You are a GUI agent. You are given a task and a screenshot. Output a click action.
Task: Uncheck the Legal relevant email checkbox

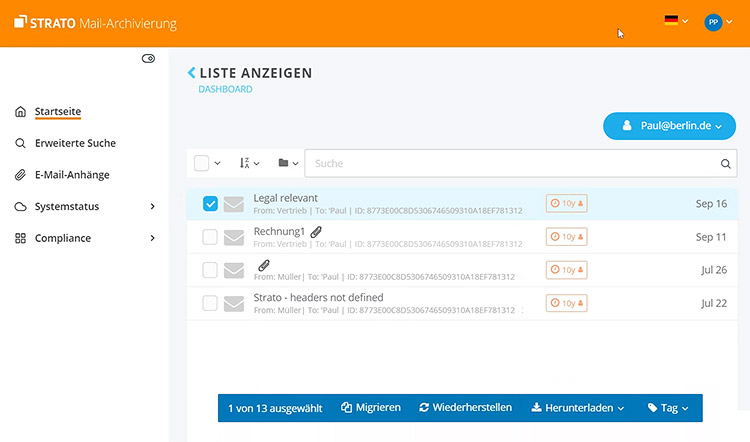coord(210,204)
